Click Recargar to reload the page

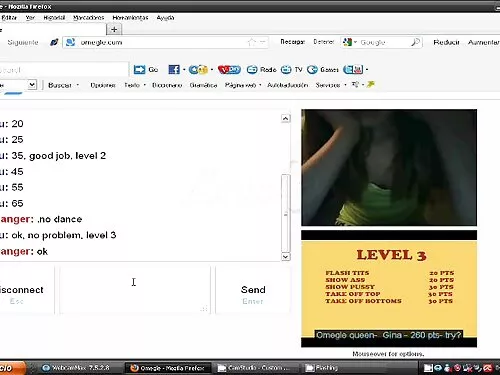[x=292, y=42]
